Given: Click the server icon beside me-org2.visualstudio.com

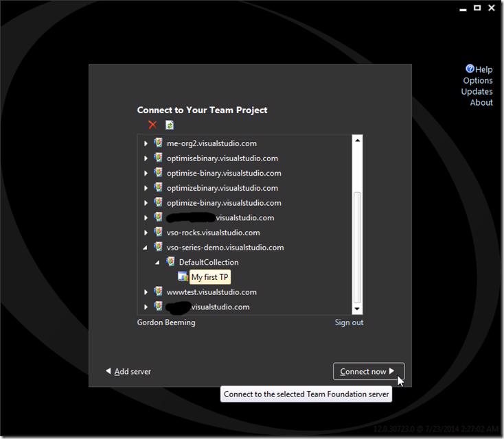Looking at the screenshot, I should pos(159,143).
